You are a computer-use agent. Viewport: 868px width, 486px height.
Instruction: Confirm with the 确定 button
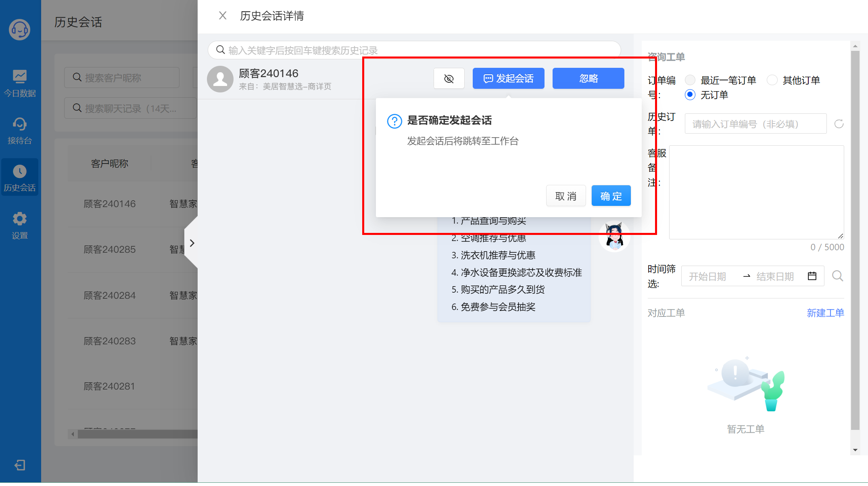coord(611,196)
